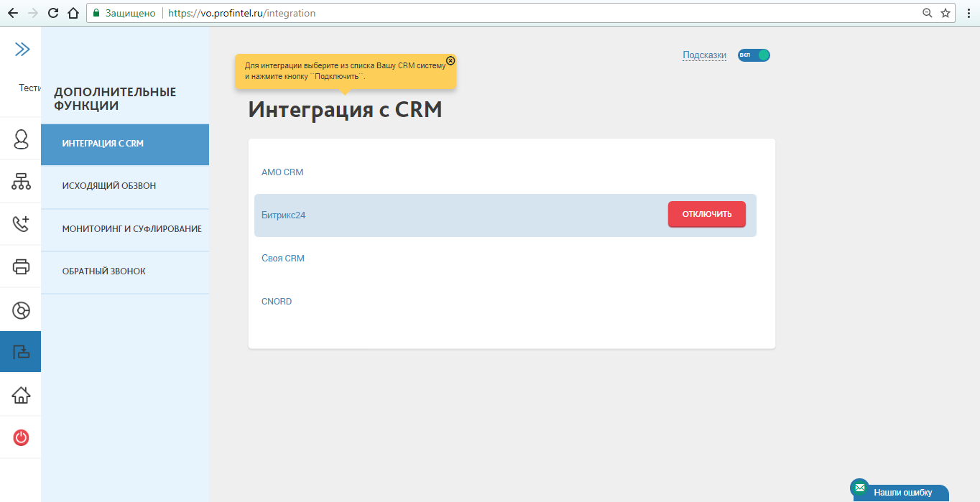The image size is (980, 502).
Task: Select the additional functions sidebar icon
Action: 21,352
